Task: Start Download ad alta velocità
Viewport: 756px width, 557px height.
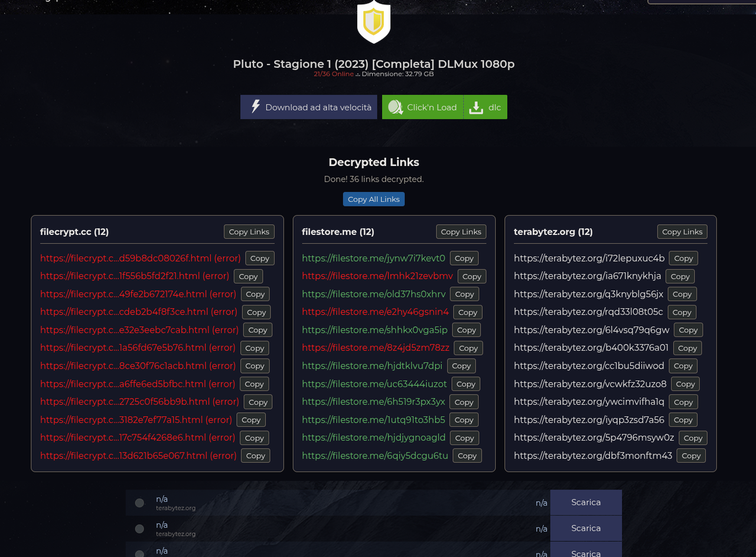Action: coord(308,107)
